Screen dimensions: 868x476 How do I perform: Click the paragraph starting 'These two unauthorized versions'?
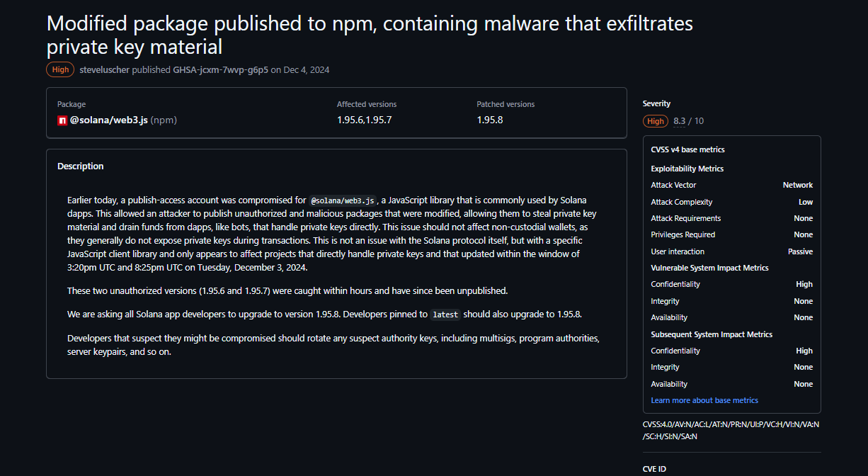click(x=287, y=291)
